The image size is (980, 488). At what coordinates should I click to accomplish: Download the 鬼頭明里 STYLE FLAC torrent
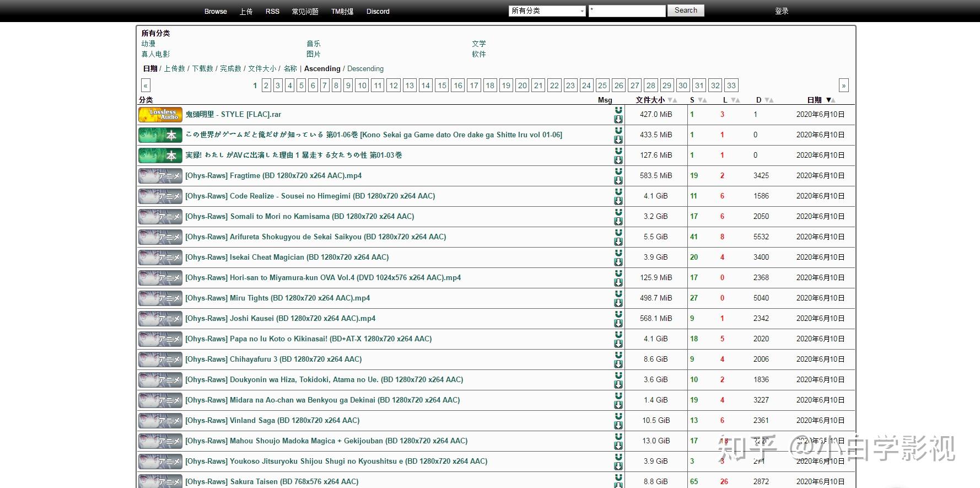pyautogui.click(x=618, y=119)
